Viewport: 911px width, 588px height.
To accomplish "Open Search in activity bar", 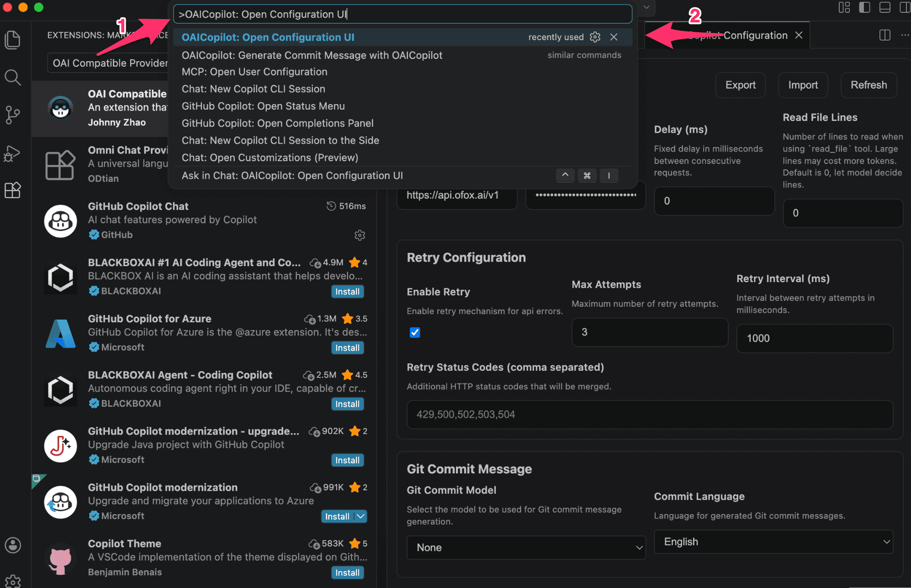I will pos(12,77).
